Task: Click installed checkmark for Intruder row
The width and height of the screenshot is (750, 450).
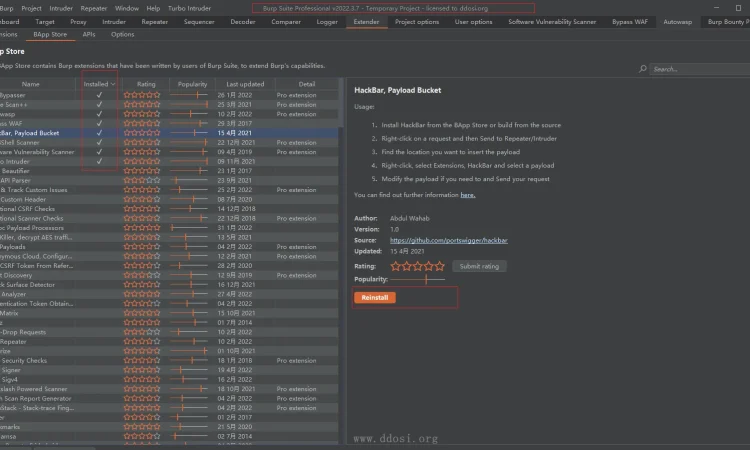Action: point(99,162)
